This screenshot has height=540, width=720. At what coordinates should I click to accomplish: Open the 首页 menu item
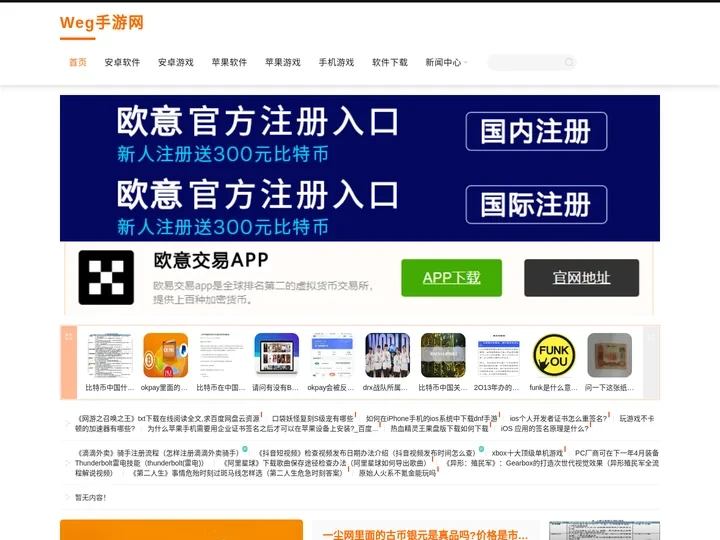point(78,62)
